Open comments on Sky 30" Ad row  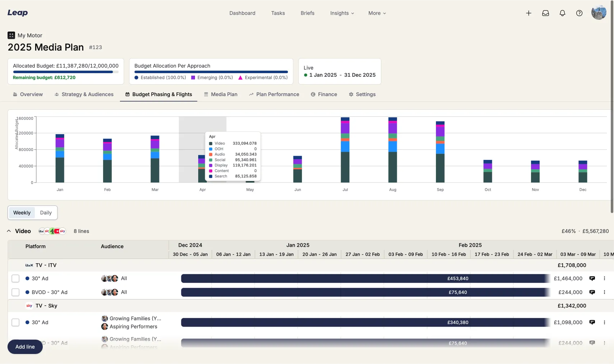(x=592, y=322)
